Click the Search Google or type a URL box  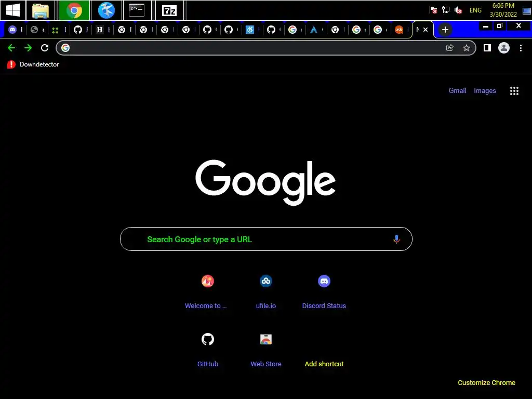pyautogui.click(x=266, y=239)
